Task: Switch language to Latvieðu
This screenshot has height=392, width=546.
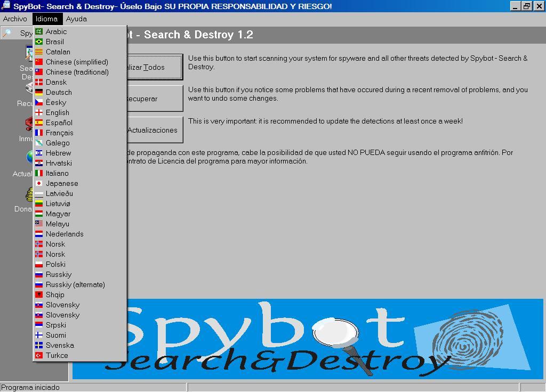Action: coord(80,193)
